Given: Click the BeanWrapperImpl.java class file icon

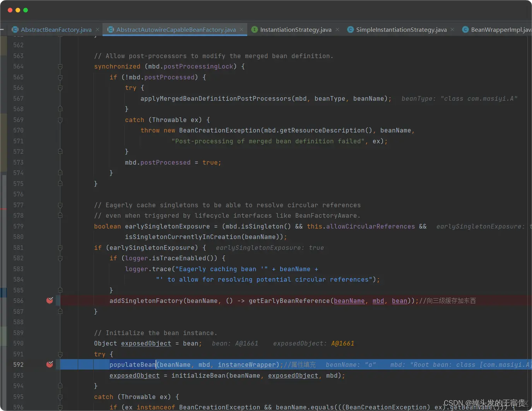Looking at the screenshot, I should pos(465,29).
